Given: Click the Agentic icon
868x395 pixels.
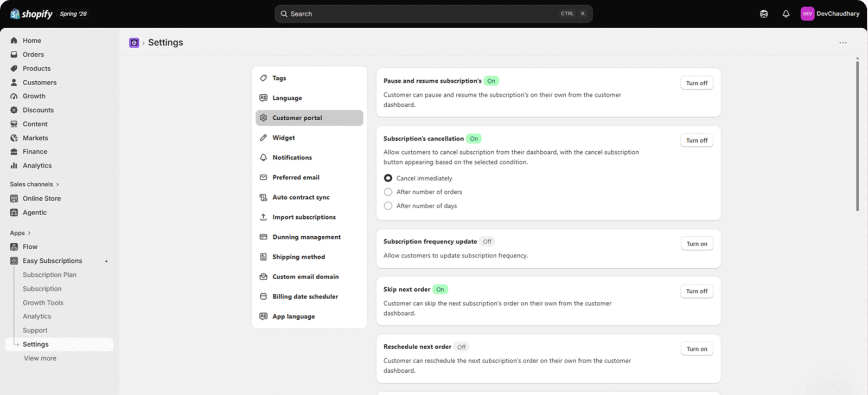Looking at the screenshot, I should 14,212.
